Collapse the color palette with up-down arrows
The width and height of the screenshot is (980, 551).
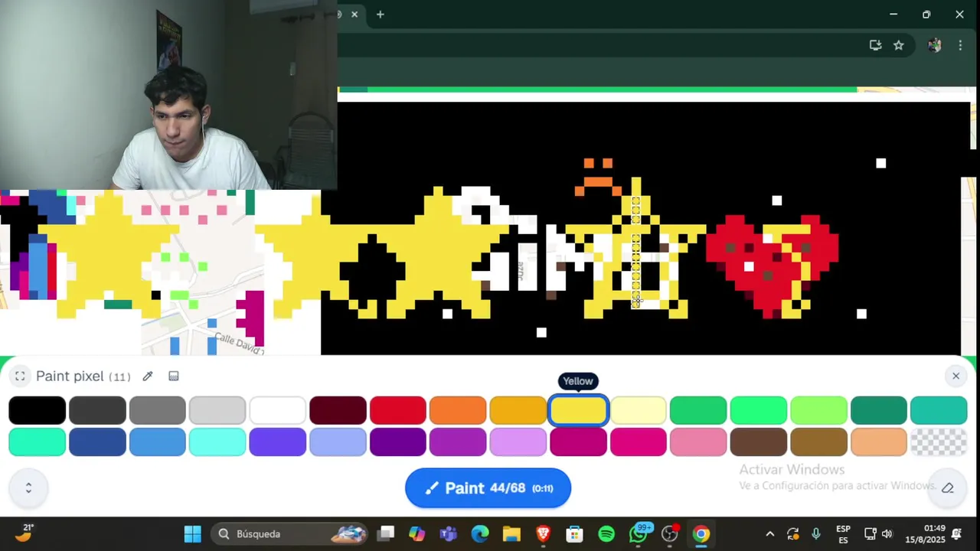pyautogui.click(x=28, y=487)
